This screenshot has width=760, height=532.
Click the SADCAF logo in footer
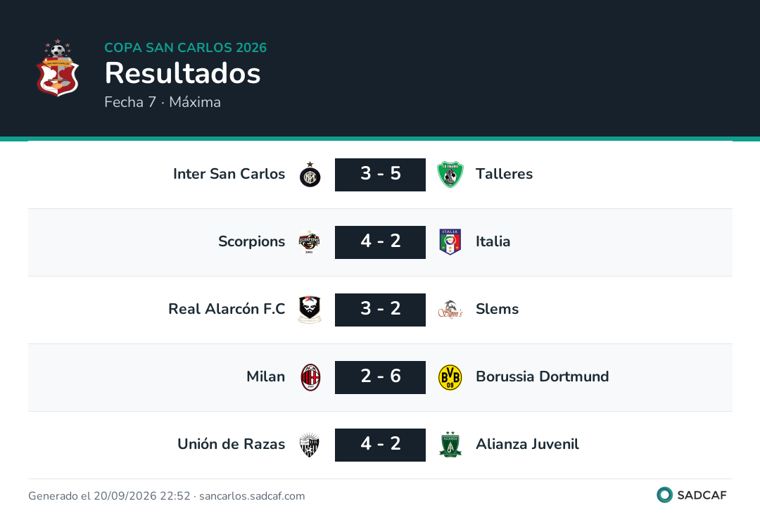[692, 495]
